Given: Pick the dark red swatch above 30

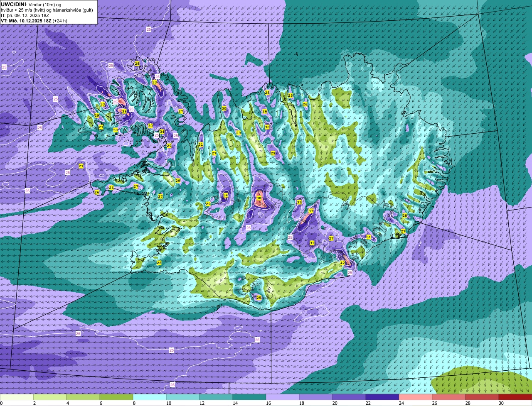Looking at the screenshot, I should (x=515, y=397).
